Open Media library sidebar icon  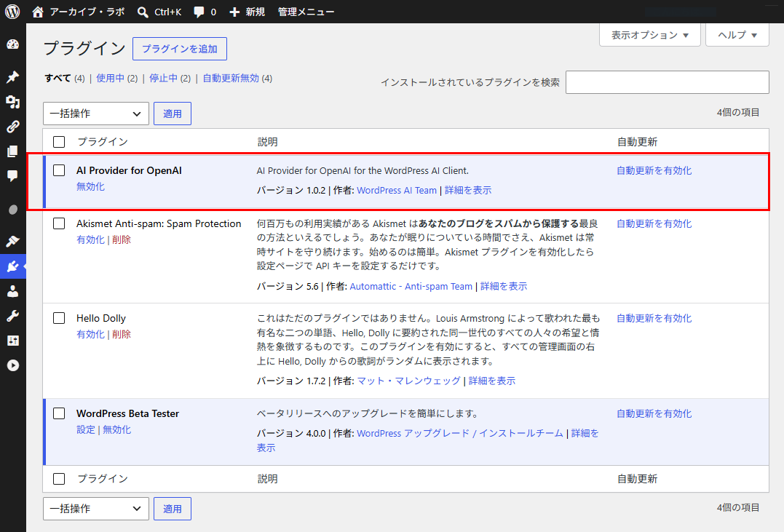[12, 102]
